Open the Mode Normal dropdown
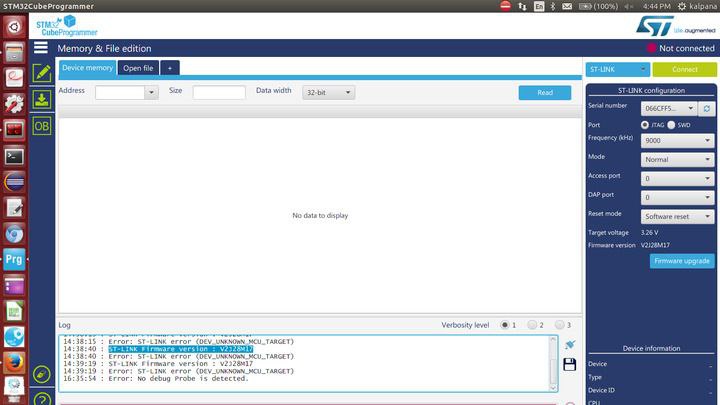 click(x=677, y=159)
